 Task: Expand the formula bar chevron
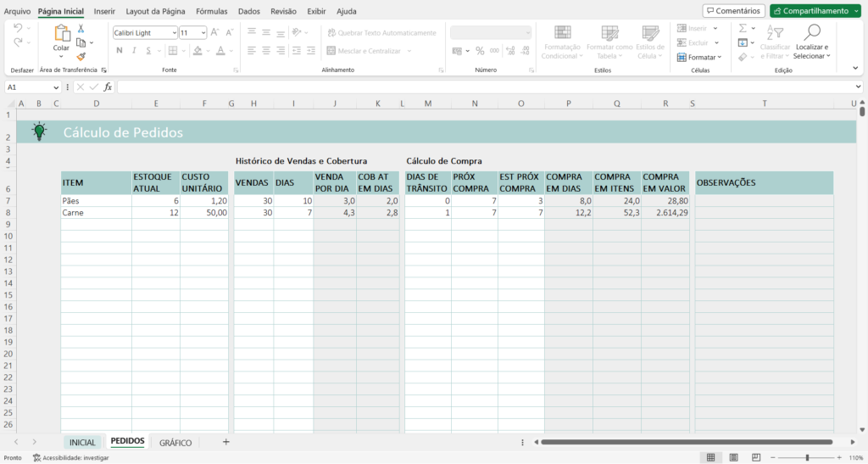click(859, 87)
